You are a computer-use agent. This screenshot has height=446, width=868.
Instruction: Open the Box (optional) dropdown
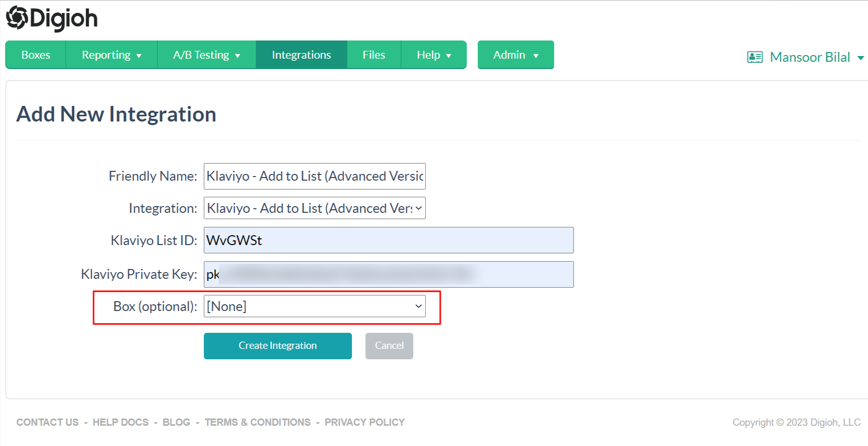314,306
